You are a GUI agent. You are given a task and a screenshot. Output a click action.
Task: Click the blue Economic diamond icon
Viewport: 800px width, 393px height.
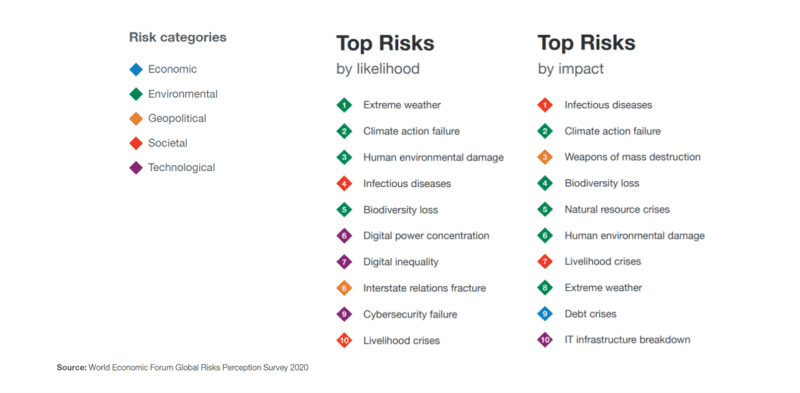136,69
